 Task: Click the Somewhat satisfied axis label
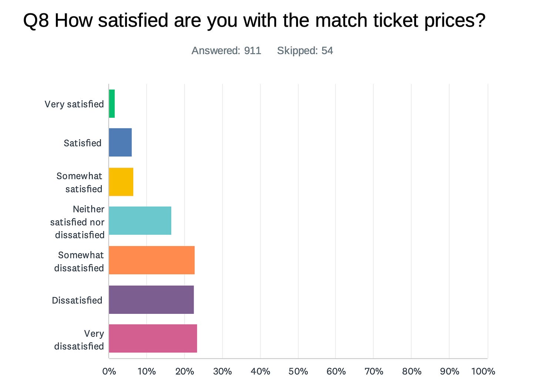pos(79,182)
